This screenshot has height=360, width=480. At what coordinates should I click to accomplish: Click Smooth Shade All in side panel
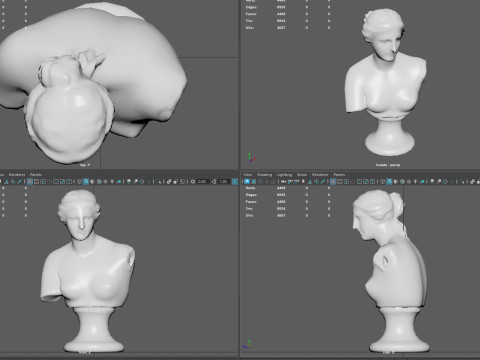click(x=389, y=181)
